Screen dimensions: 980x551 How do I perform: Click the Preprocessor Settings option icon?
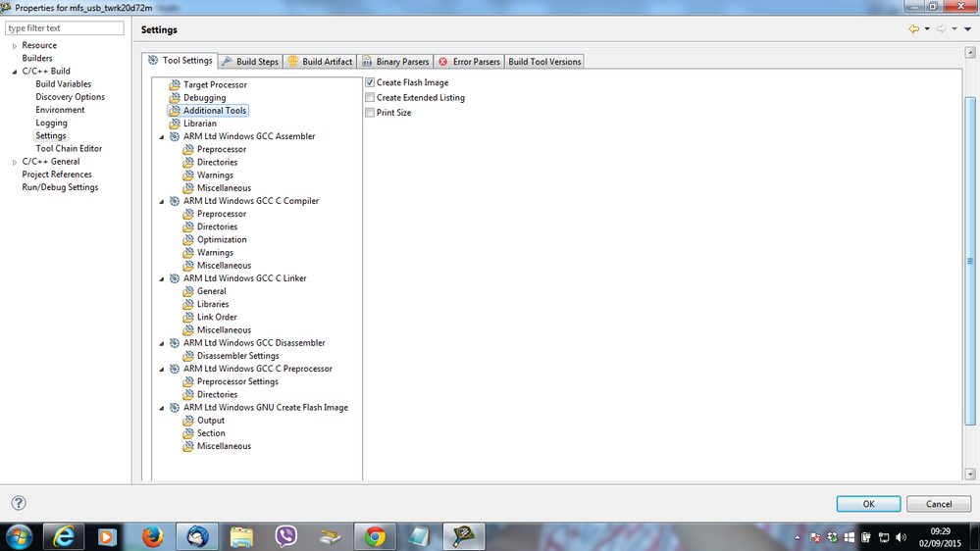point(188,381)
